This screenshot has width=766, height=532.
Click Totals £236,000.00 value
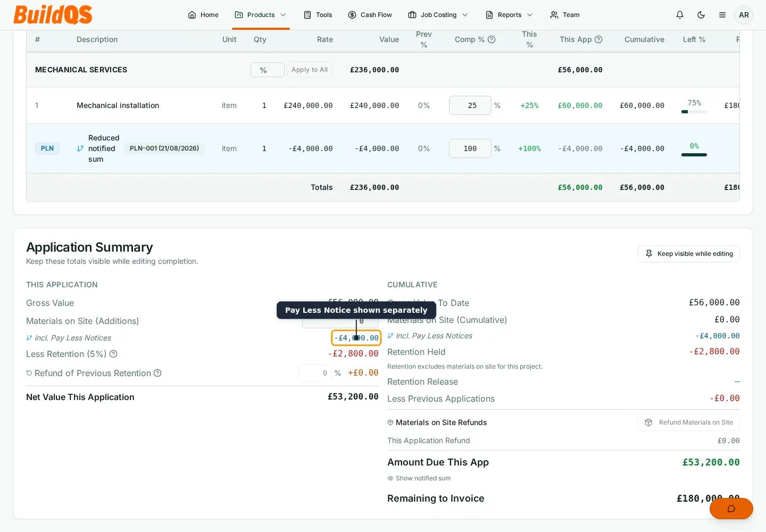click(374, 187)
